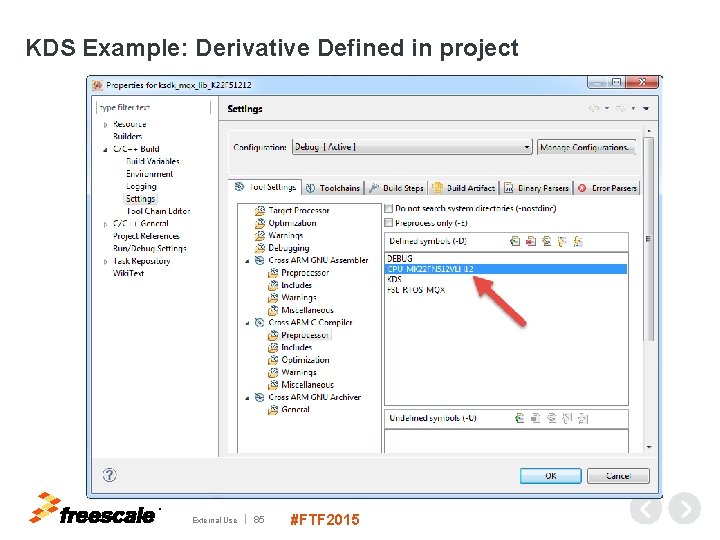Confirm with the OK button

[551, 476]
